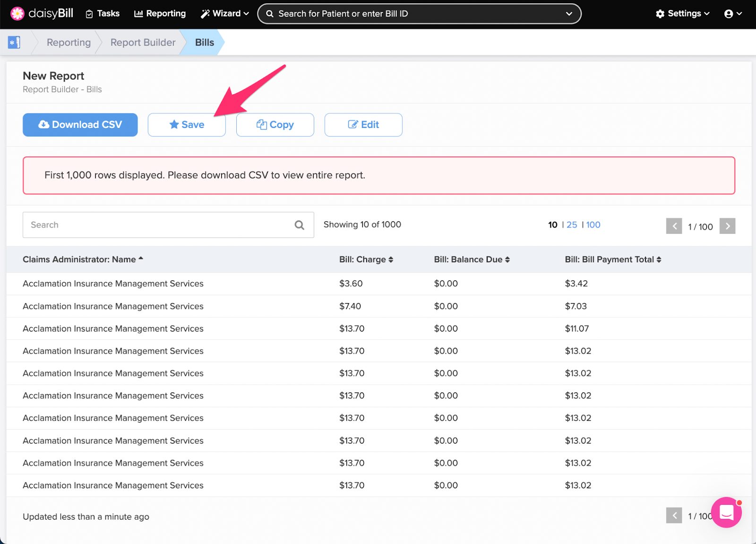Go to next page using top arrow

pos(728,226)
